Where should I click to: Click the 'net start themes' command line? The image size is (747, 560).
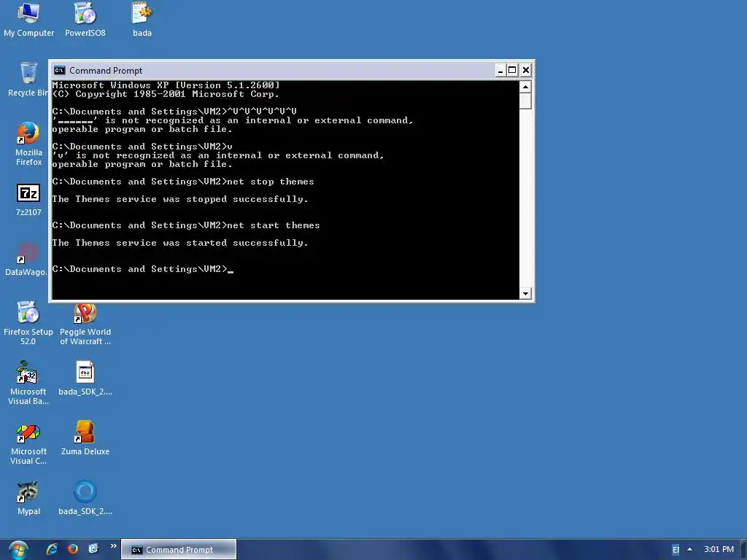[186, 226]
